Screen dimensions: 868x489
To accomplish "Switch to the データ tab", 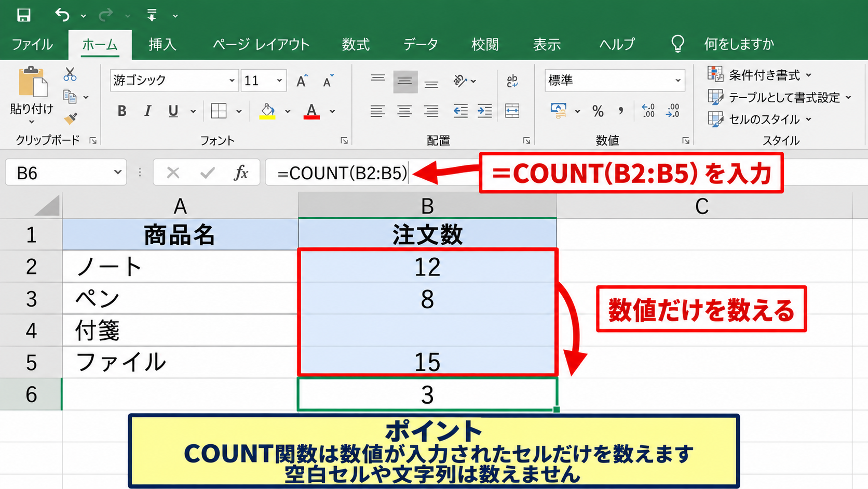I will 421,44.
